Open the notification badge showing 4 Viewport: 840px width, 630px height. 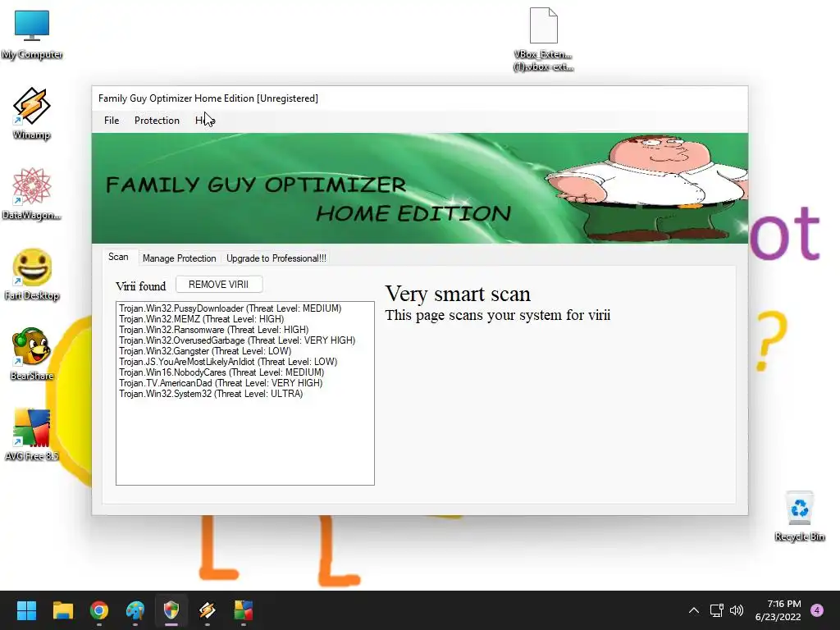pos(817,610)
